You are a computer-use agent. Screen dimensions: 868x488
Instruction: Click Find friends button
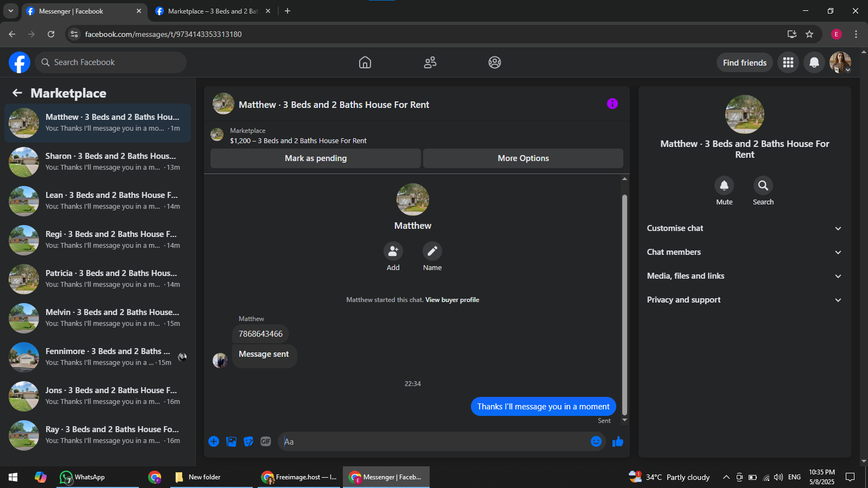point(745,62)
